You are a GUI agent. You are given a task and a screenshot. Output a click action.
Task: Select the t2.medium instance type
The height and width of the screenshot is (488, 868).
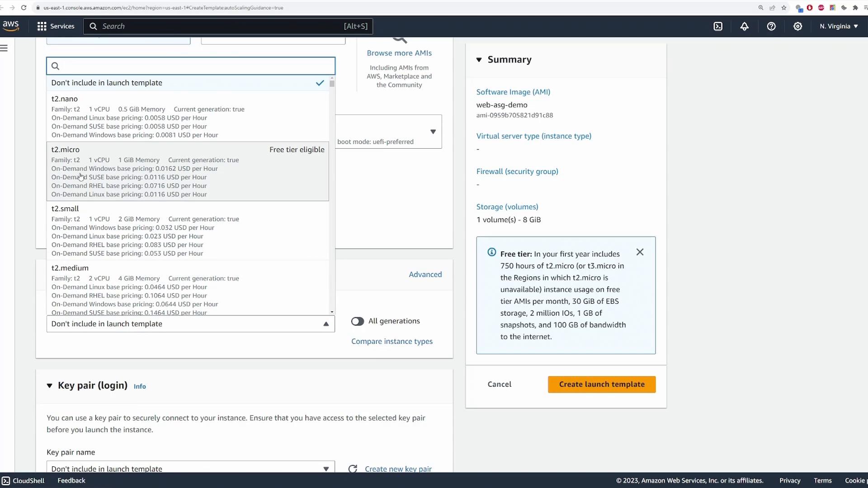click(x=188, y=288)
